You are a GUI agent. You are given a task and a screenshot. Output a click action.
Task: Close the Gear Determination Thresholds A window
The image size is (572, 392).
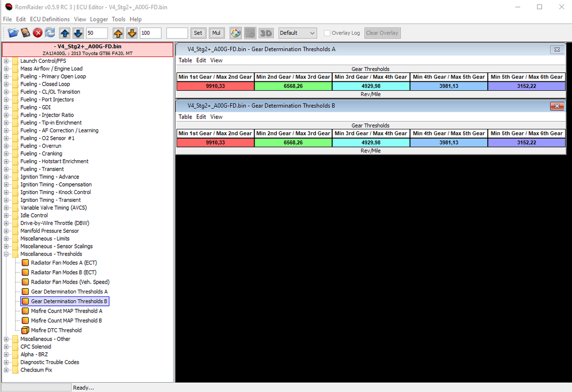(x=557, y=49)
